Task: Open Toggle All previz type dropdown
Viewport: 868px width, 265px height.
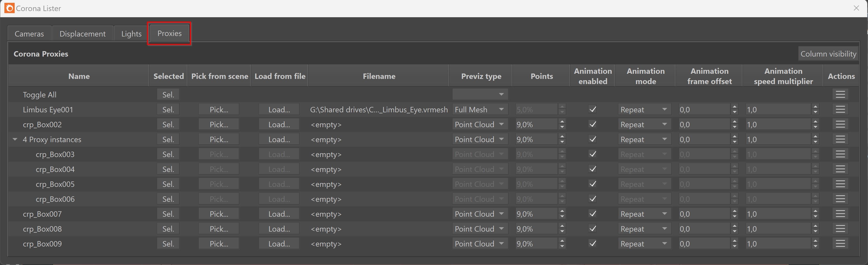Action: tap(480, 95)
